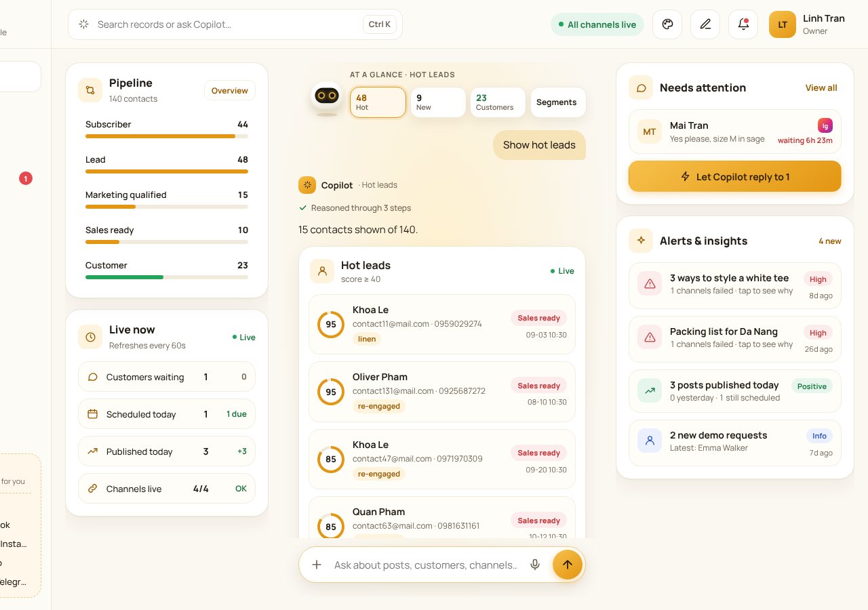
Task: Select the 9 New tab
Action: (438, 102)
